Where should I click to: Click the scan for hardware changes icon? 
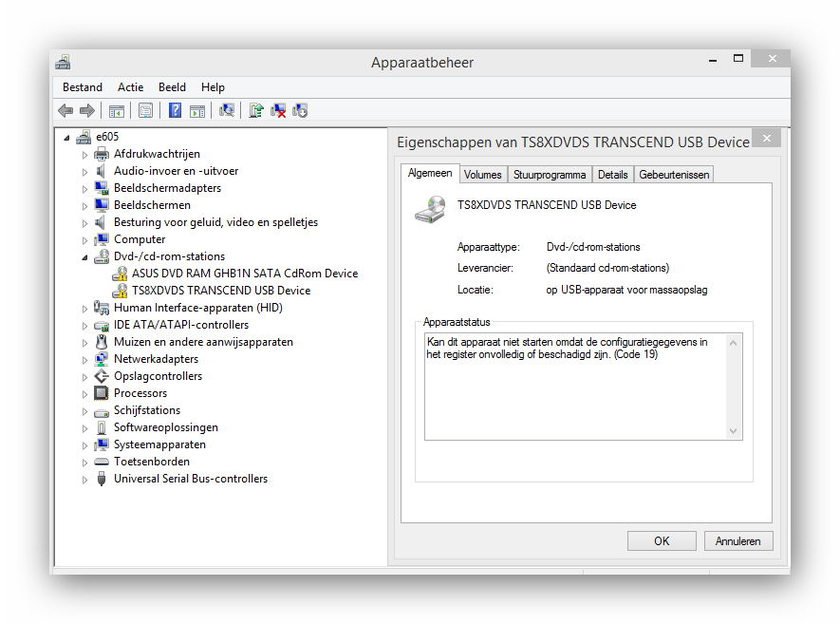pyautogui.click(x=227, y=110)
